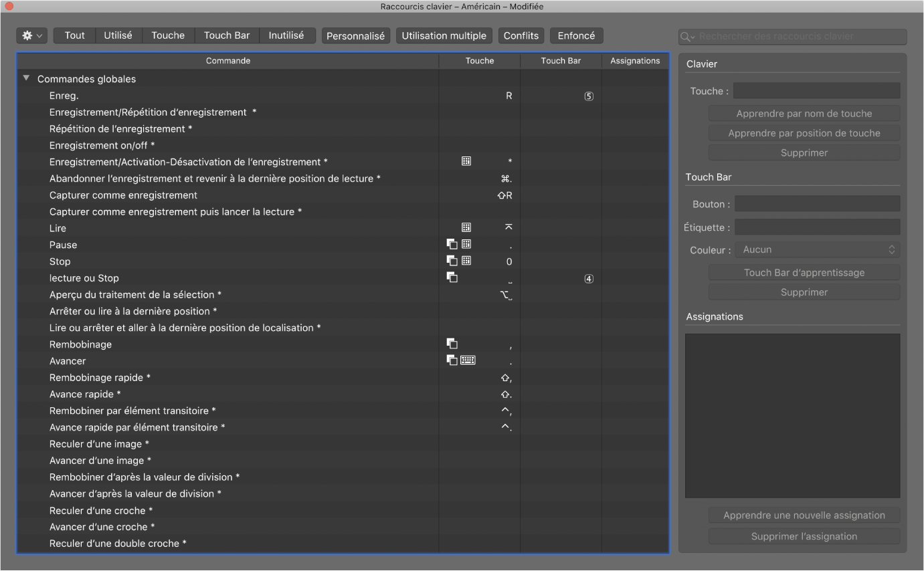Open the Couleur dropdown set to Aucun

pos(817,249)
